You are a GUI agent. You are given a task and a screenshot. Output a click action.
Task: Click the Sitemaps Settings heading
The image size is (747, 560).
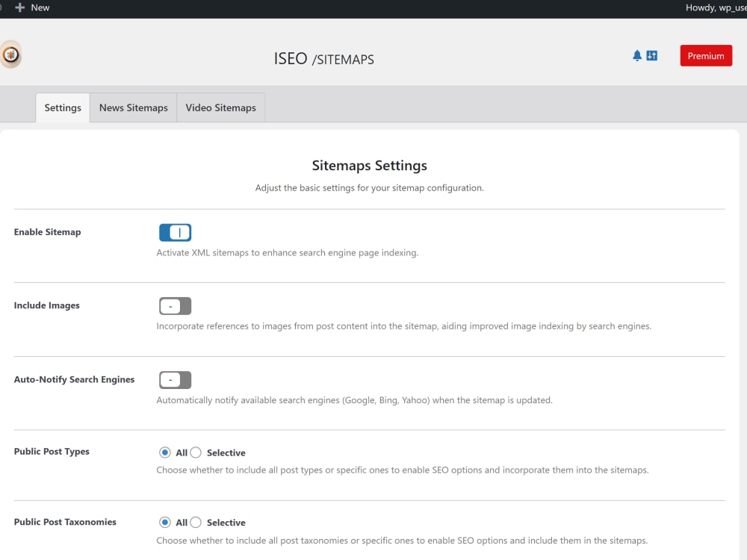tap(369, 165)
